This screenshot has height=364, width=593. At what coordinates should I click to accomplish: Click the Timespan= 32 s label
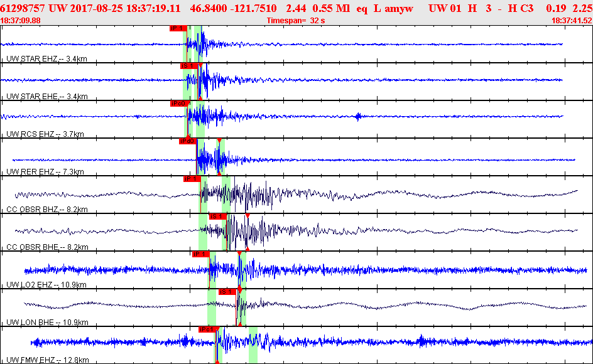click(296, 21)
